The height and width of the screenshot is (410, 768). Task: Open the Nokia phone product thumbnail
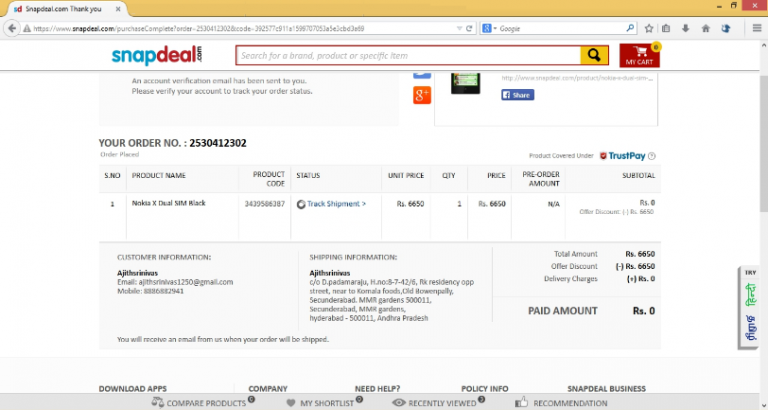[x=465, y=83]
